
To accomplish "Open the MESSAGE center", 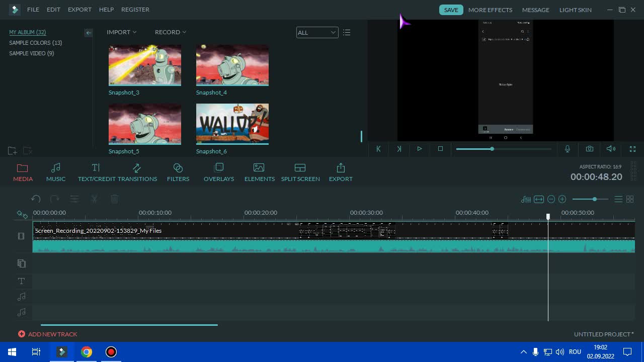I will tap(535, 10).
